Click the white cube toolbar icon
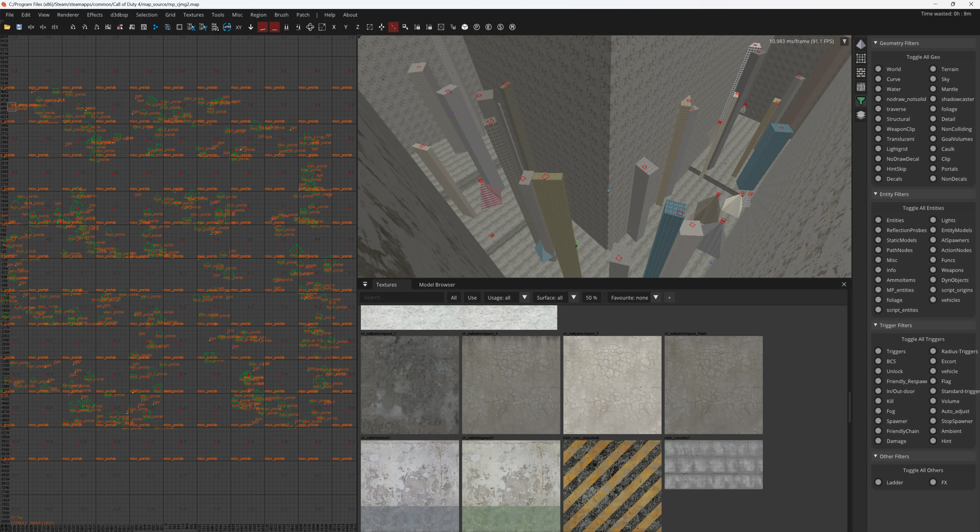This screenshot has width=980, height=532. click(464, 27)
